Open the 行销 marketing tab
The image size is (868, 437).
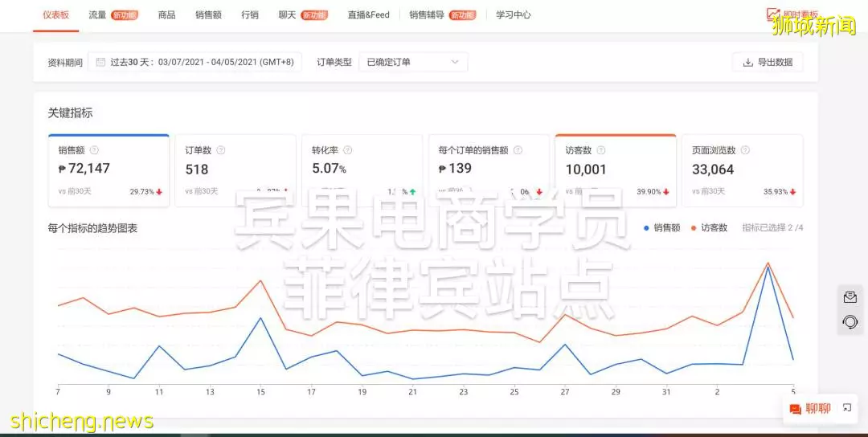coord(250,15)
